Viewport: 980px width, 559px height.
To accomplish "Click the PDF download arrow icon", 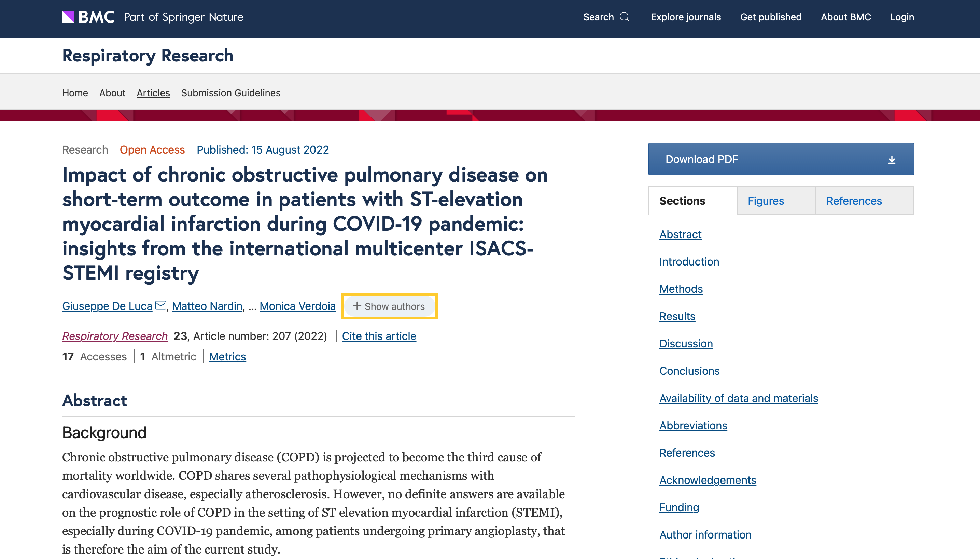I will point(892,160).
